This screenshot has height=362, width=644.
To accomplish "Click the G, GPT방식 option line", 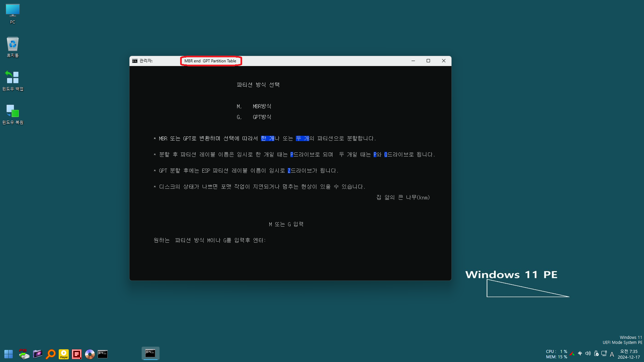I will pos(254,117).
